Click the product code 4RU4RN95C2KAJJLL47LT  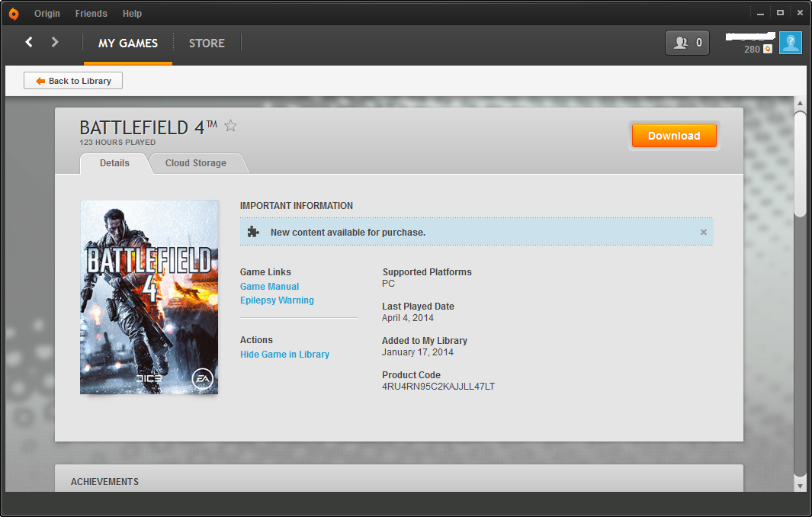pyautogui.click(x=438, y=387)
